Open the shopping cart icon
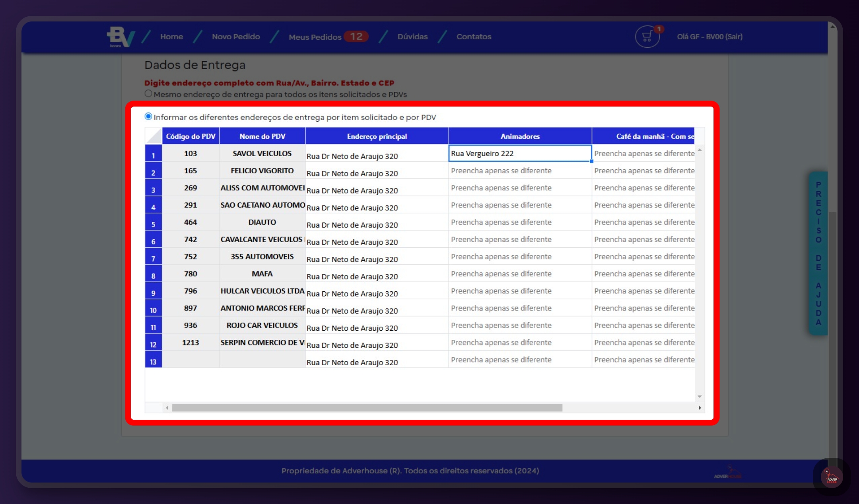The image size is (859, 504). 647,37
